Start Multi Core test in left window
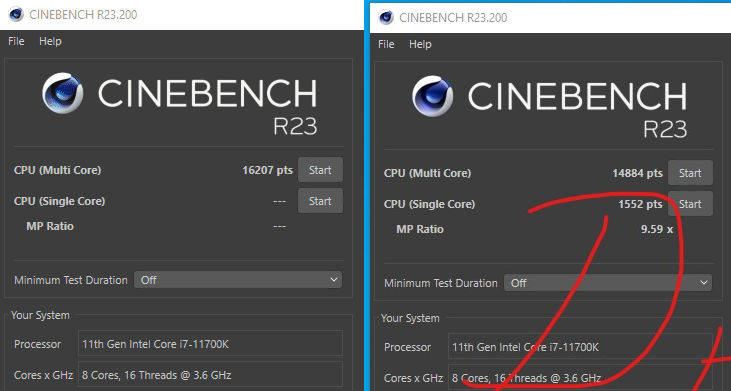 320,170
